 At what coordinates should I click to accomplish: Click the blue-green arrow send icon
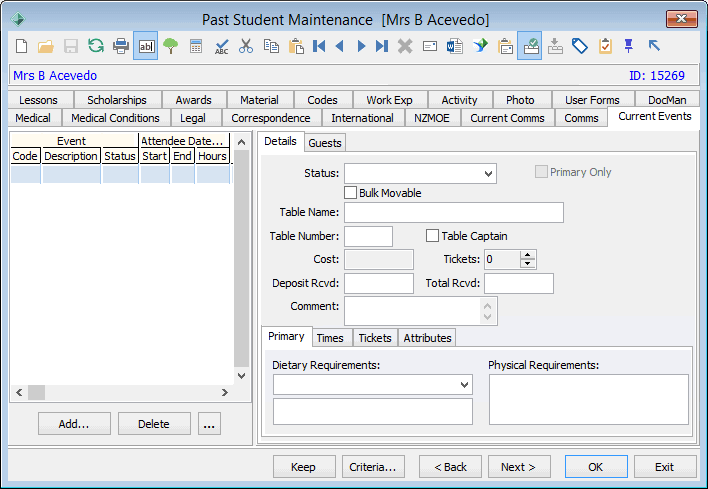(x=480, y=46)
